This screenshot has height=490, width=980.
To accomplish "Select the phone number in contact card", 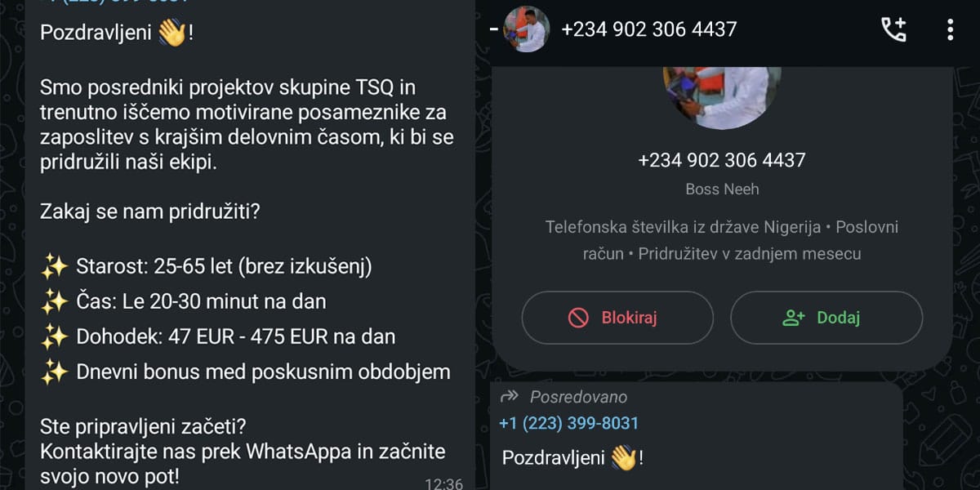I will (722, 160).
